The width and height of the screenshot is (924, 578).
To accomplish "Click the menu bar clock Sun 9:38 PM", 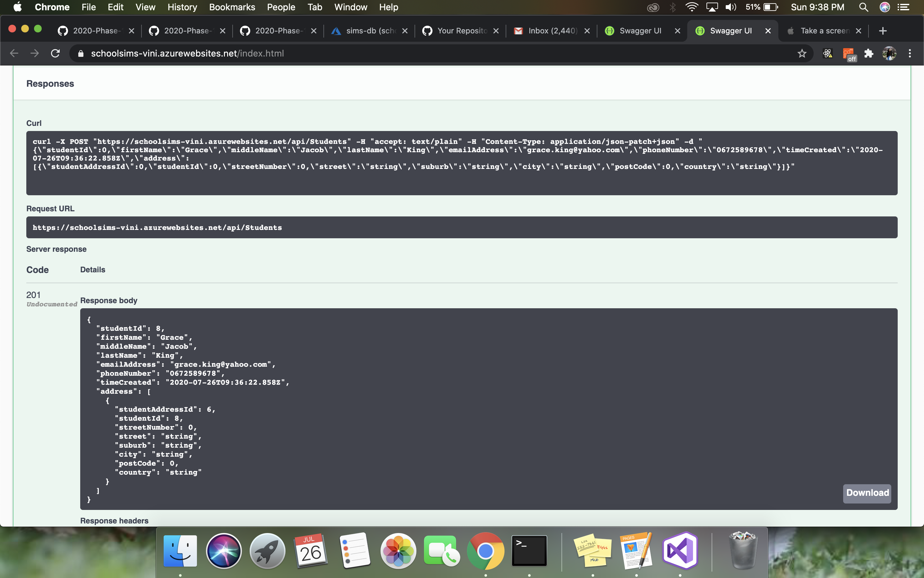I will click(817, 7).
